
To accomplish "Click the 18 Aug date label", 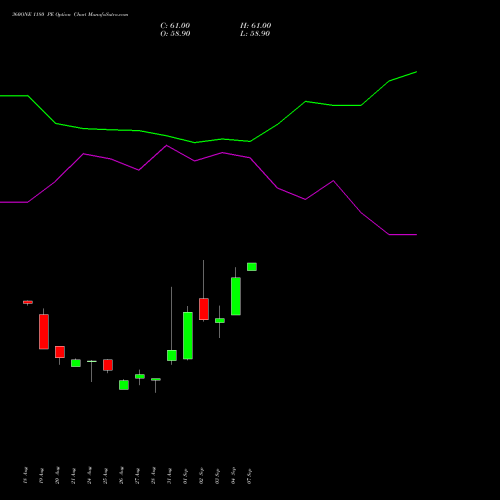I will point(25,475).
